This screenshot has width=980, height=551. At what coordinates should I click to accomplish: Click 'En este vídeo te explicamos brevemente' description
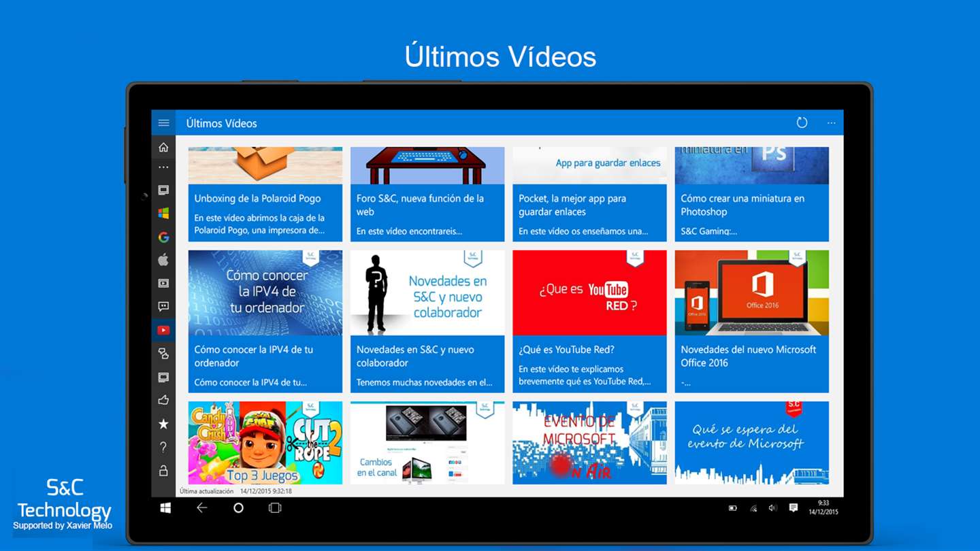coord(585,375)
